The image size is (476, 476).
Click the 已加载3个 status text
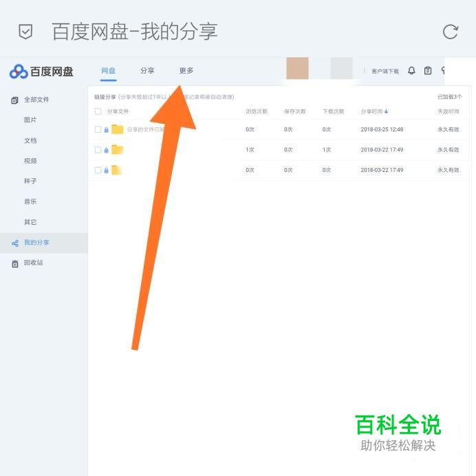pyautogui.click(x=450, y=97)
